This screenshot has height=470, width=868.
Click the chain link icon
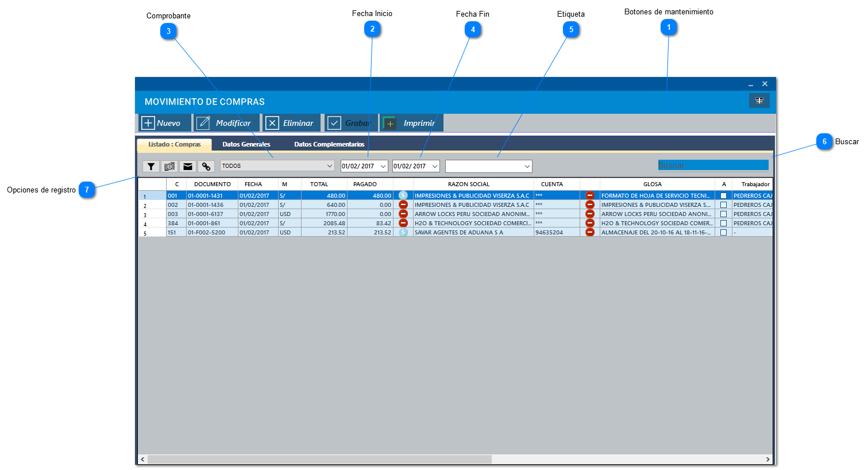point(206,167)
